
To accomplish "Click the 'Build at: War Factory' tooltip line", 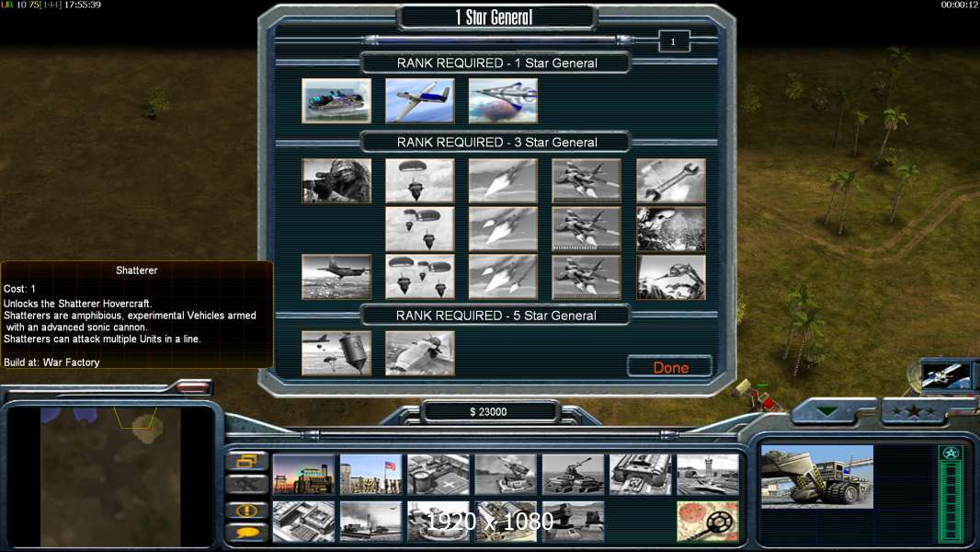I will (x=51, y=362).
